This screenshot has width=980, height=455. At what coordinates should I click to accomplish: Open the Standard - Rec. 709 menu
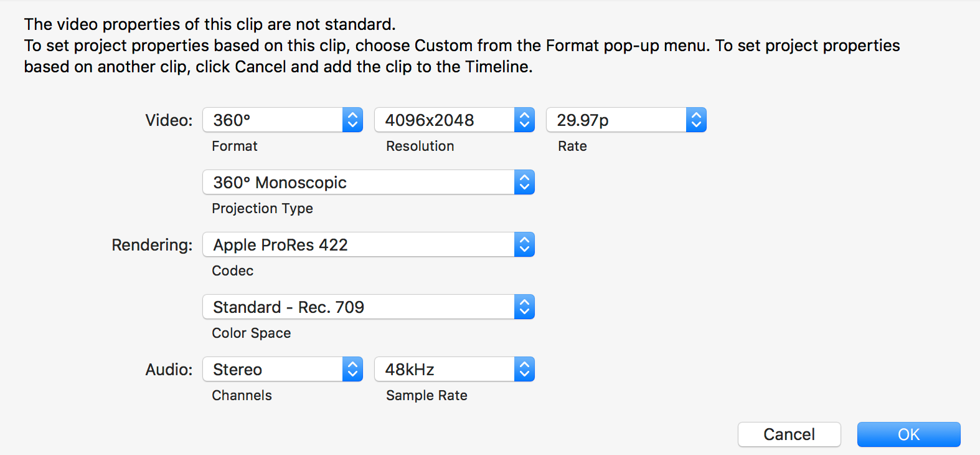coord(369,307)
